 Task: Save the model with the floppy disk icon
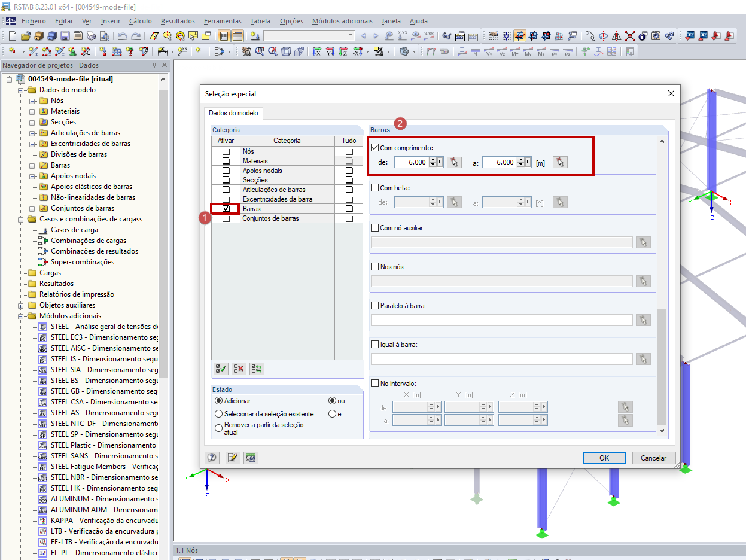click(x=65, y=36)
